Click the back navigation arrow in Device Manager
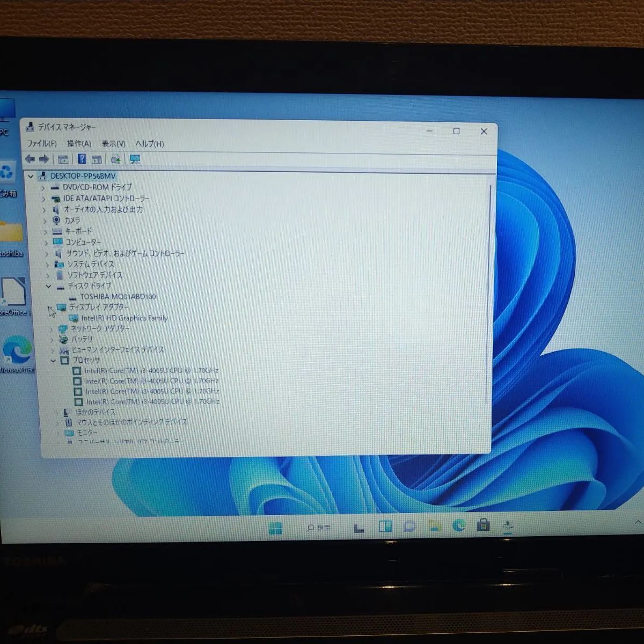The height and width of the screenshot is (644, 644). [x=30, y=159]
